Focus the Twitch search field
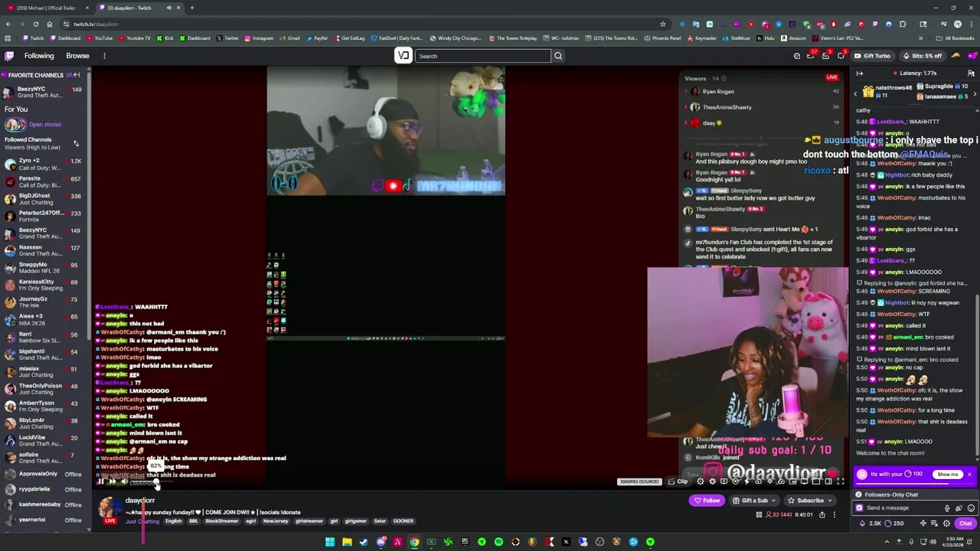The height and width of the screenshot is (551, 980). tap(482, 56)
